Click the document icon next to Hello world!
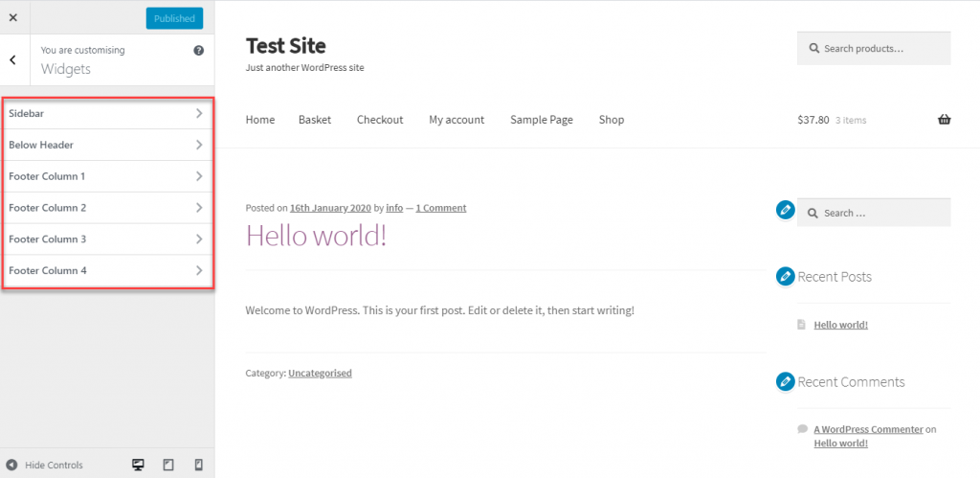980x478 pixels. [802, 325]
